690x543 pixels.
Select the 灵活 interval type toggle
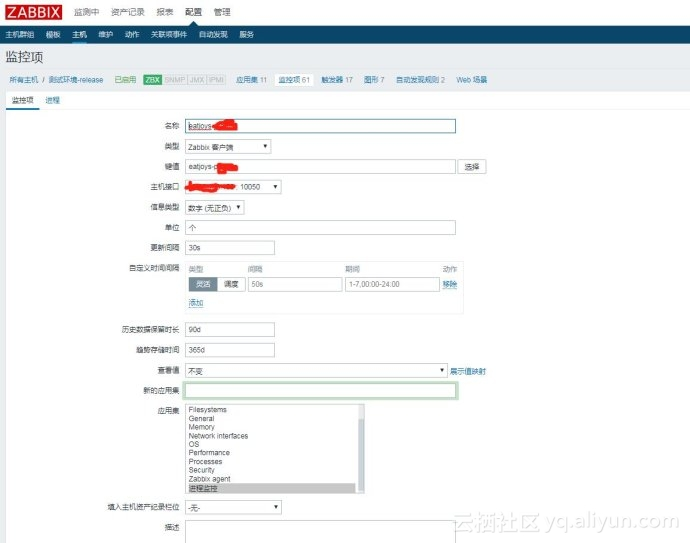click(203, 284)
